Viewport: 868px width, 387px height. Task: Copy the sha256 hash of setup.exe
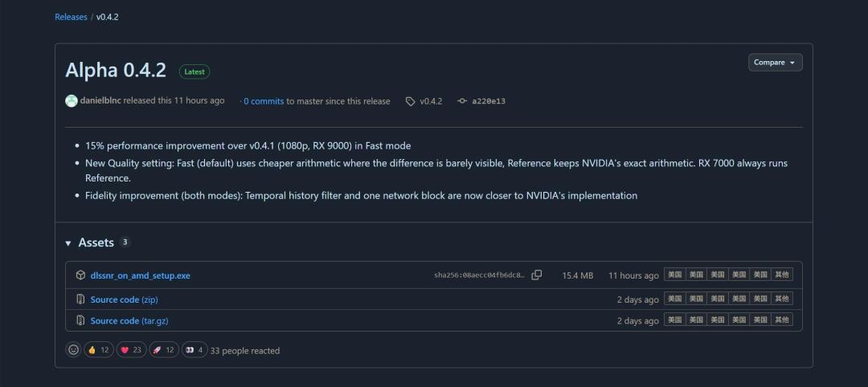coord(536,275)
